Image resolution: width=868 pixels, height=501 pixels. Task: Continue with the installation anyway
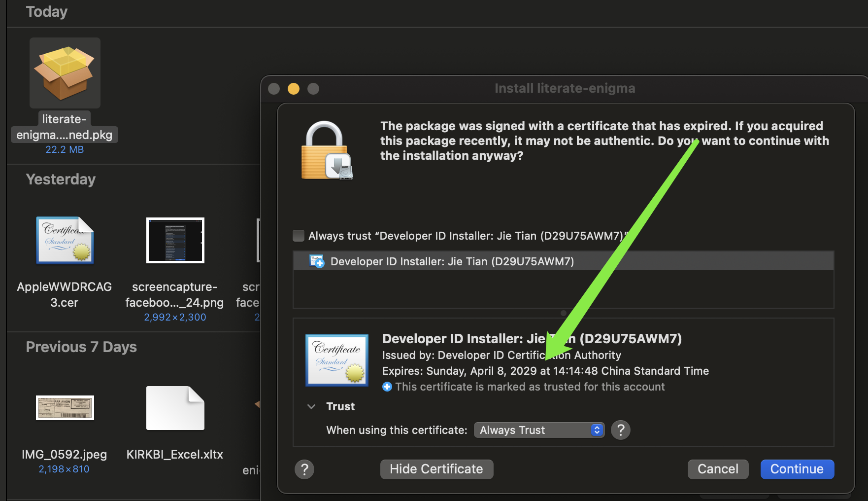coord(797,469)
